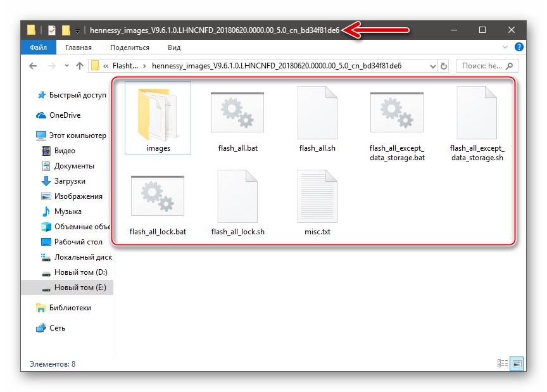Click the folder icon in address bar
The image size is (547, 392).
point(95,66)
